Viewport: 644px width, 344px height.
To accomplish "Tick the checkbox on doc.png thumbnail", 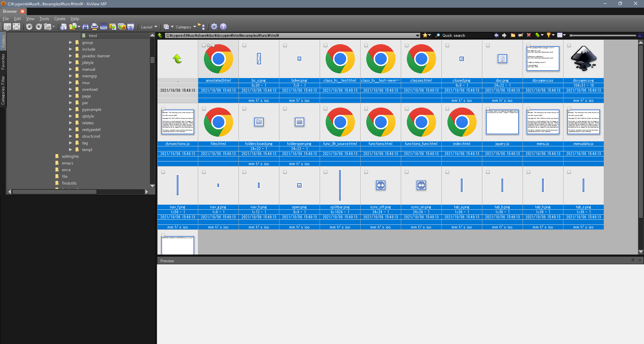I will click(x=488, y=46).
